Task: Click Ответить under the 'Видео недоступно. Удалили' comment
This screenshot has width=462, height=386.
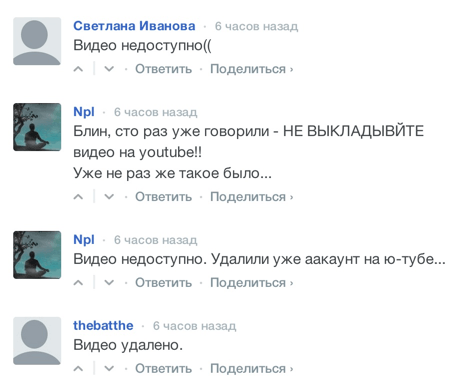Action: pyautogui.click(x=163, y=283)
